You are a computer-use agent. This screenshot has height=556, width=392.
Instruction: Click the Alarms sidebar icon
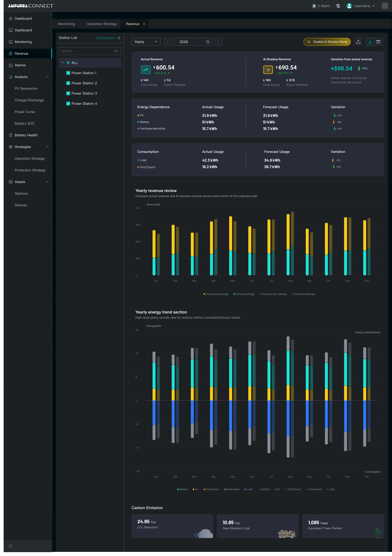tap(11, 65)
